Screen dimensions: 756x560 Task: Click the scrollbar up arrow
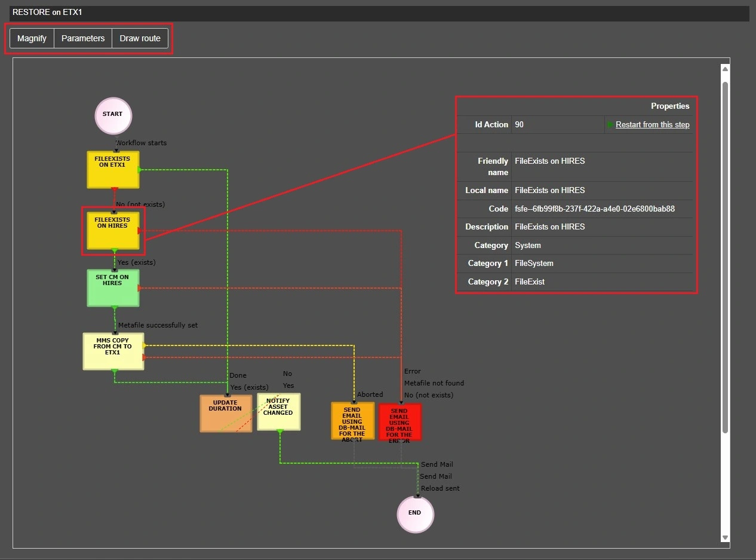coord(725,69)
